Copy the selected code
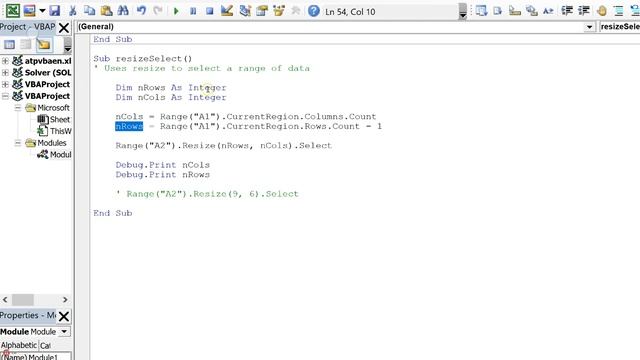 point(89,11)
